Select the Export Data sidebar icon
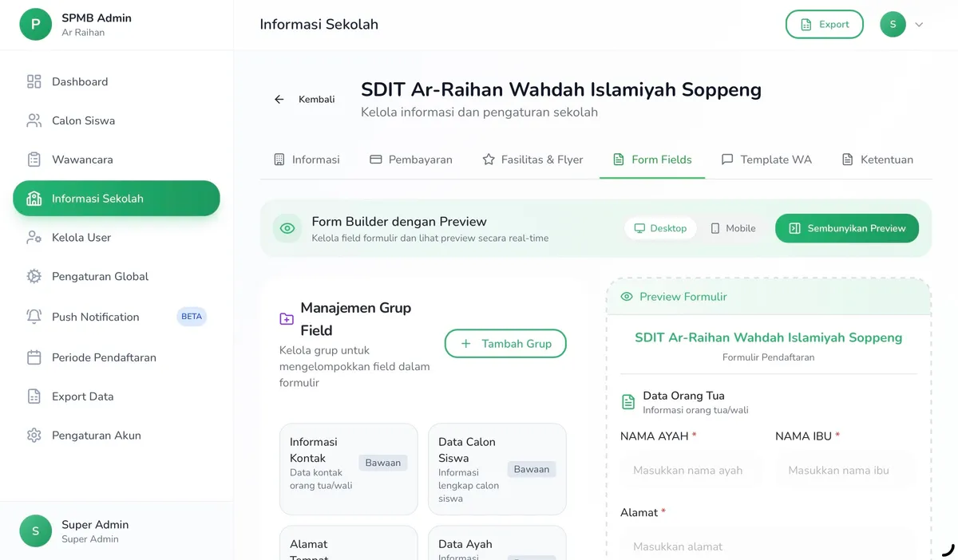 click(x=33, y=396)
